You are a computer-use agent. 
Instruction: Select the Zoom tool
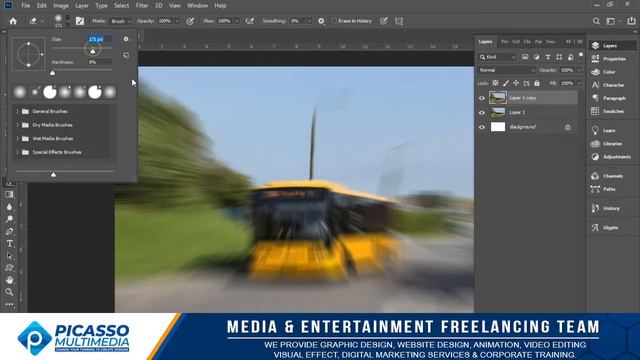pyautogui.click(x=9, y=292)
